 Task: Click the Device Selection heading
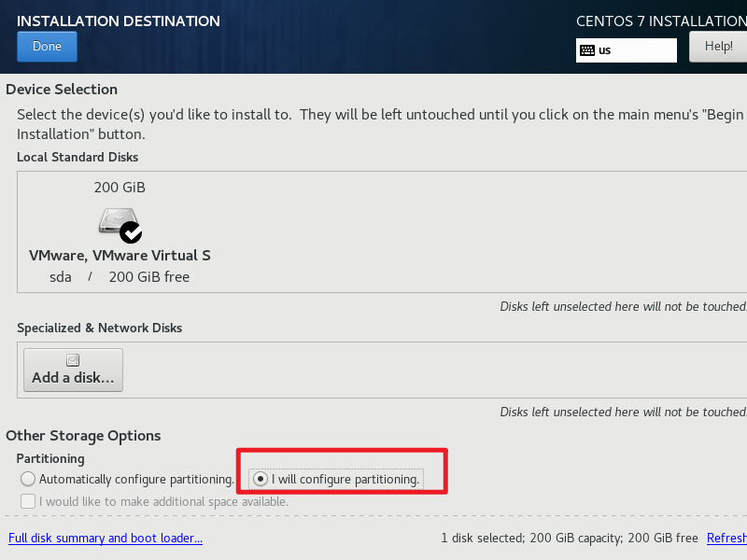62,90
